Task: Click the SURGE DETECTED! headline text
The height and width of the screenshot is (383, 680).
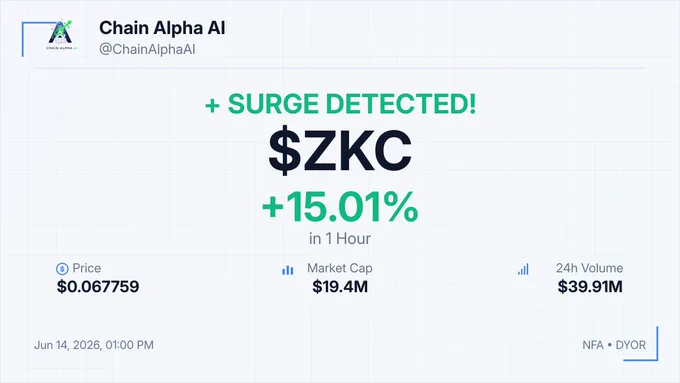Action: click(352, 104)
